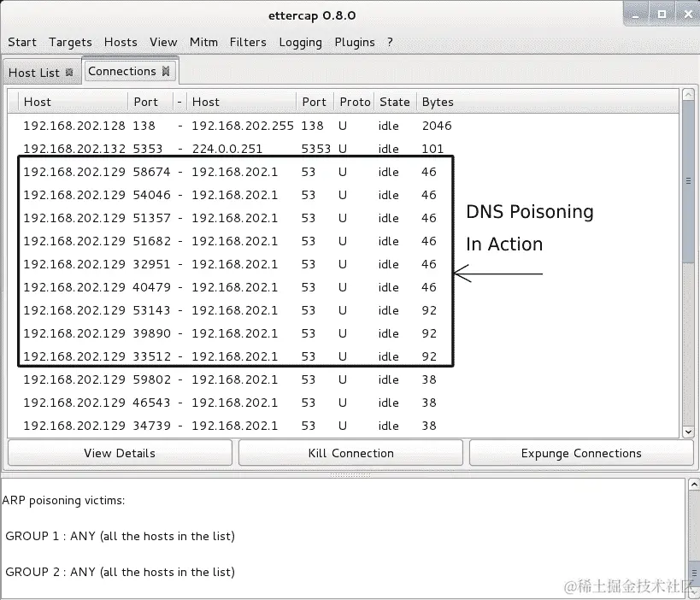Image resolution: width=700 pixels, height=600 pixels.
Task: Sort by the first Host column header
Action: [x=73, y=102]
